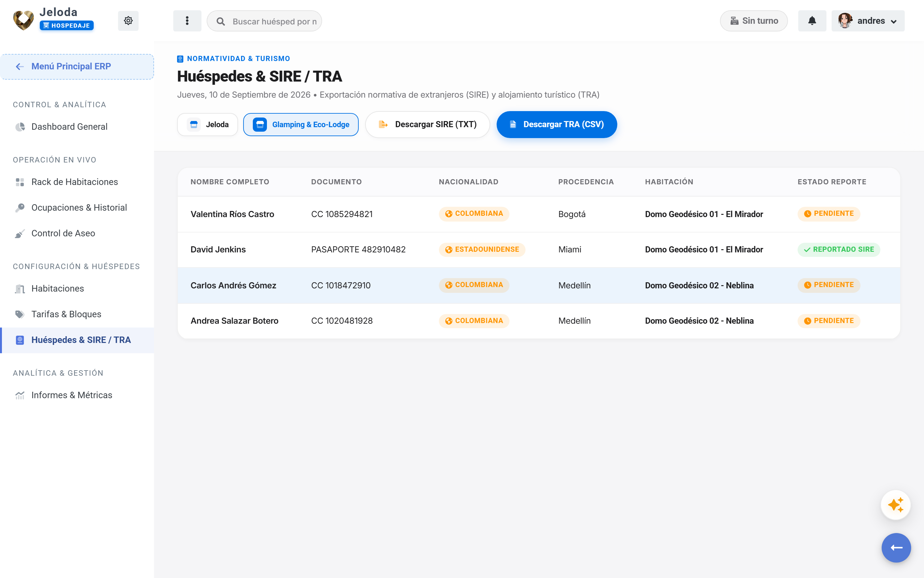Focus the Buscar huésped search field
The width and height of the screenshot is (924, 578).
(x=264, y=21)
